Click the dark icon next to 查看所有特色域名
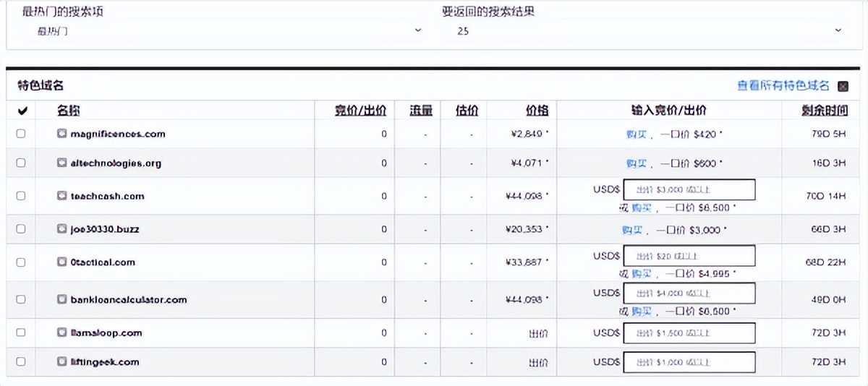 click(x=843, y=86)
